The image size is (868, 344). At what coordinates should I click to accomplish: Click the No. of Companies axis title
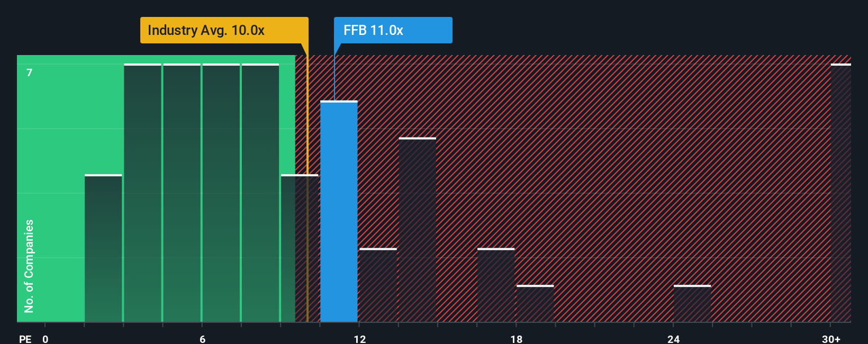coord(29,266)
